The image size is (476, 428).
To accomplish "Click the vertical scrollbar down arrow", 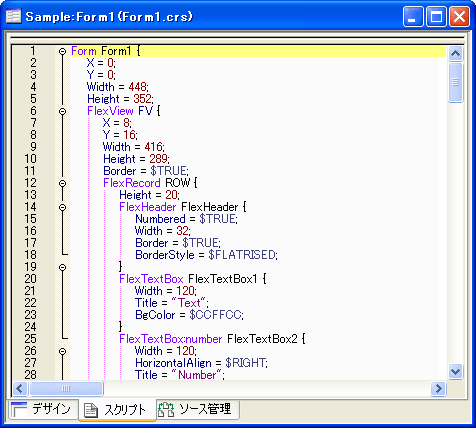I will 455,371.
